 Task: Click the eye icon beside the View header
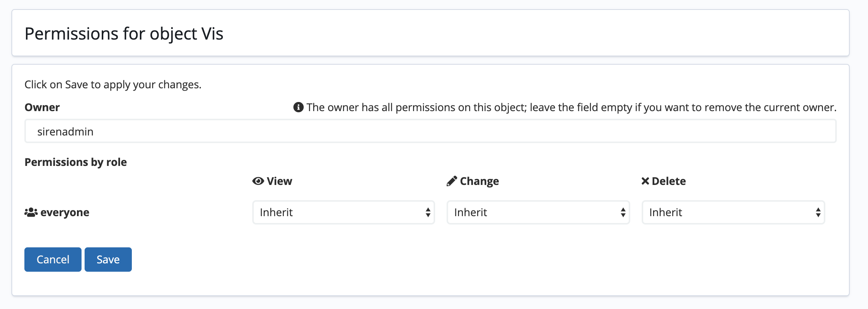(x=258, y=181)
